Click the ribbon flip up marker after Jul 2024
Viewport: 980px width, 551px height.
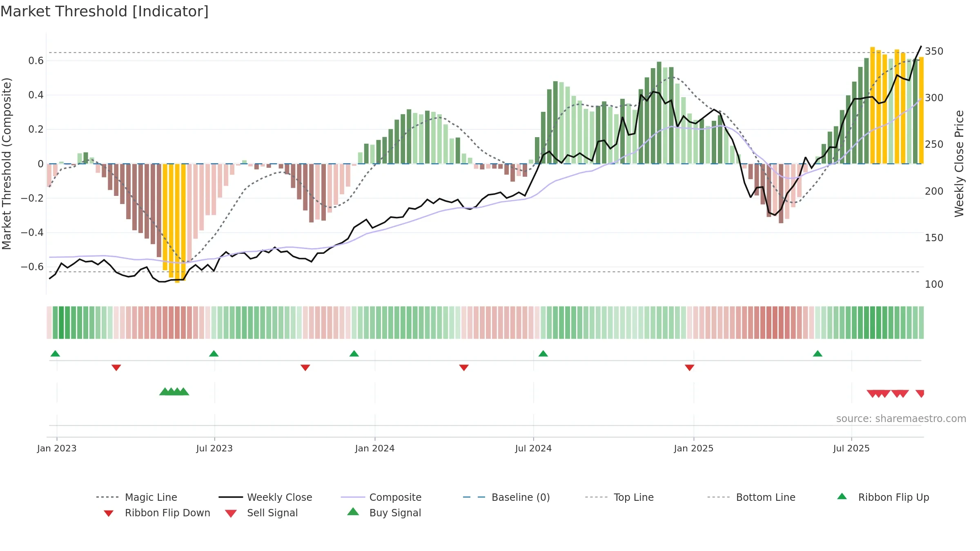[x=543, y=353]
